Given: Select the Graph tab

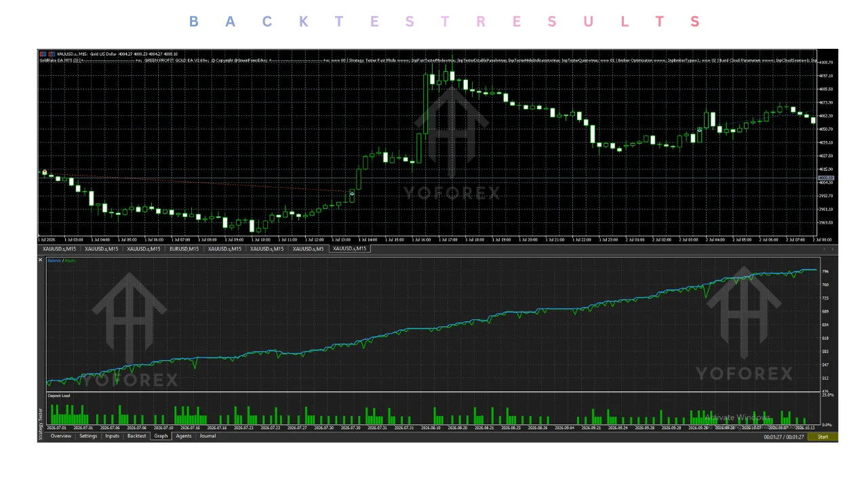Looking at the screenshot, I should [161, 436].
